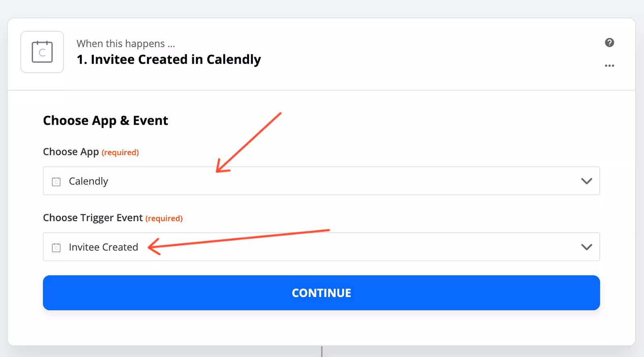
Task: Open help via the question mark icon
Action: pos(609,43)
